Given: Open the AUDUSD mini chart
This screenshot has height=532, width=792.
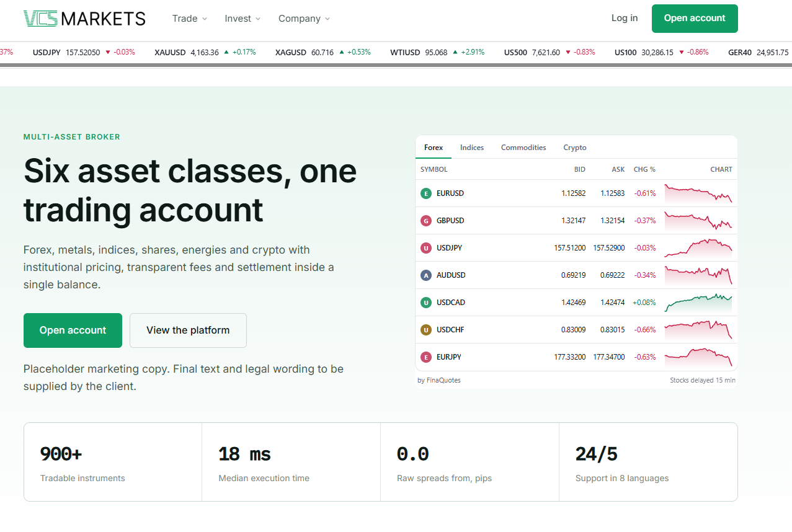Looking at the screenshot, I should (x=698, y=275).
